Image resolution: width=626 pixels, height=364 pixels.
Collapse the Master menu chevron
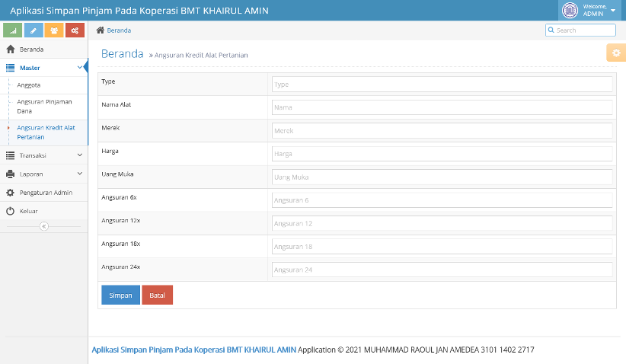[x=80, y=68]
